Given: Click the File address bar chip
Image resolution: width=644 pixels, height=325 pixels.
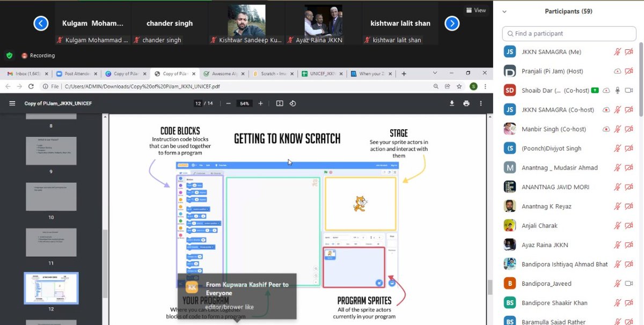Looking at the screenshot, I should click(52, 86).
